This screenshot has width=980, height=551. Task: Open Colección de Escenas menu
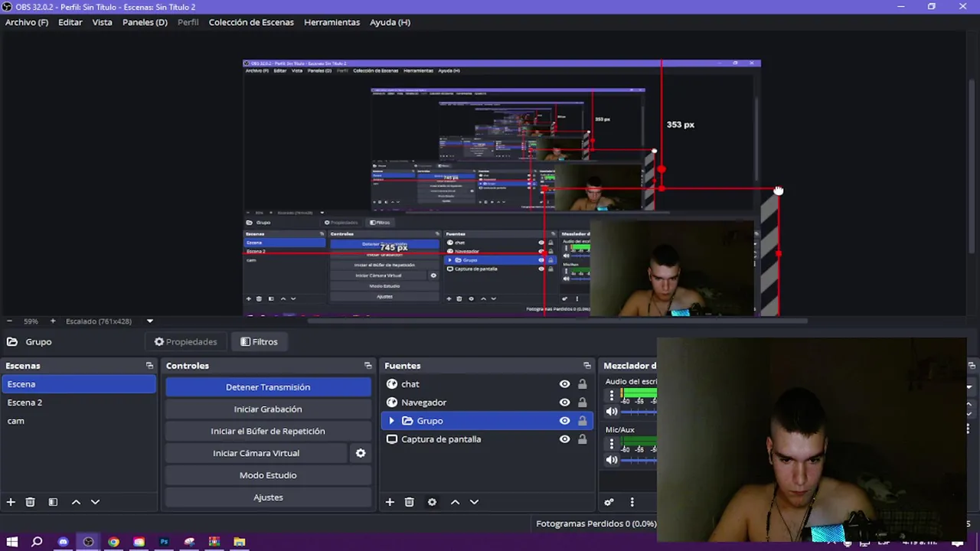tap(251, 22)
